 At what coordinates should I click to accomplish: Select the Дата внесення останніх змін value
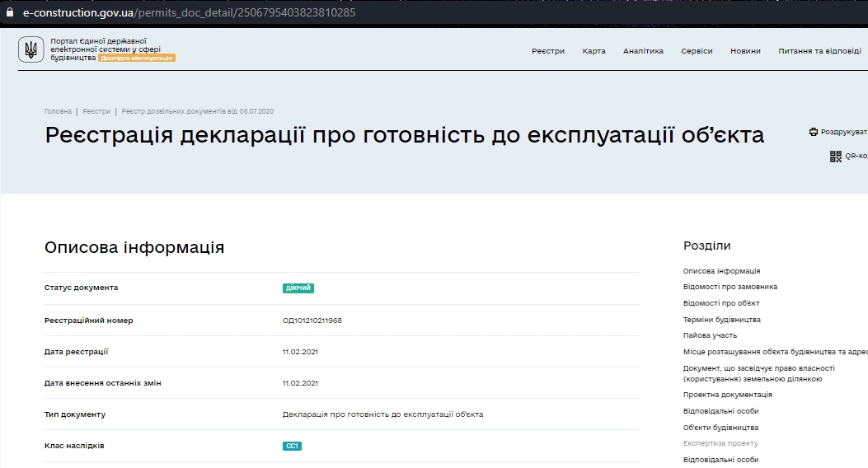(x=300, y=383)
